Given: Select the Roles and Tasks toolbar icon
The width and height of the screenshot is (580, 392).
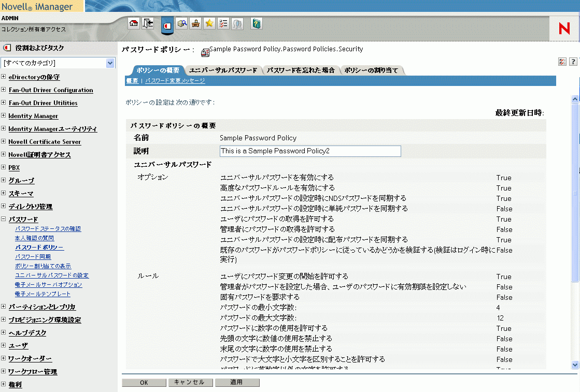Looking at the screenshot, I should pyautogui.click(x=167, y=26).
